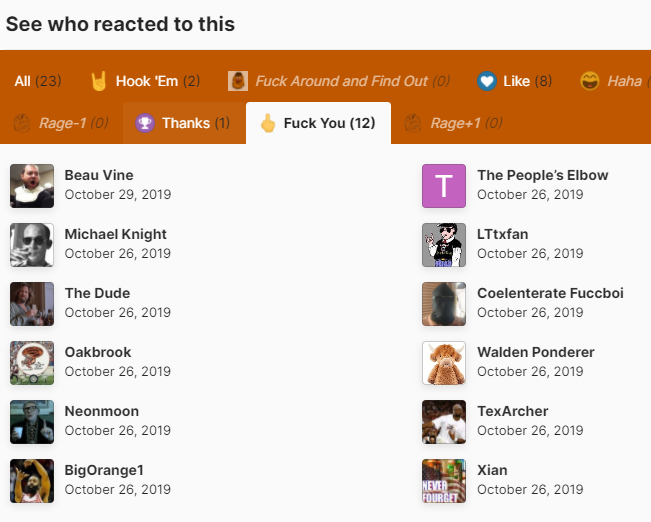Screen dimensions: 651x522
Task: Select the Like (8) tab
Action: [x=517, y=81]
